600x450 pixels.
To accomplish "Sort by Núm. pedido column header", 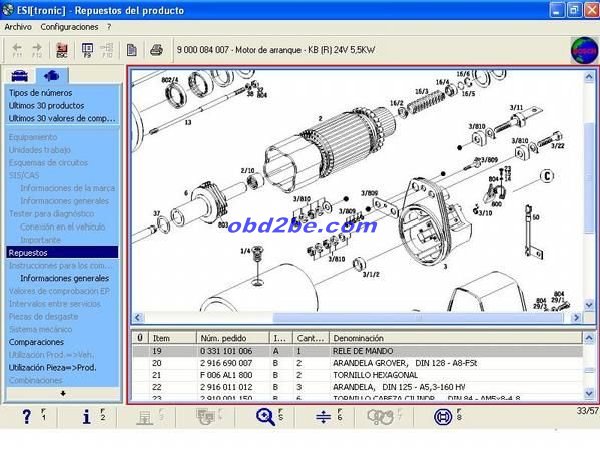I will (x=233, y=338).
